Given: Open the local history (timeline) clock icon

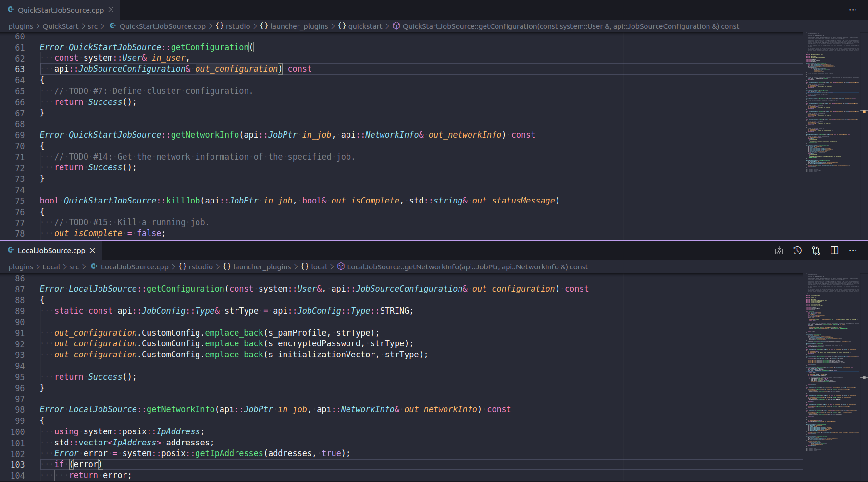Looking at the screenshot, I should click(797, 250).
